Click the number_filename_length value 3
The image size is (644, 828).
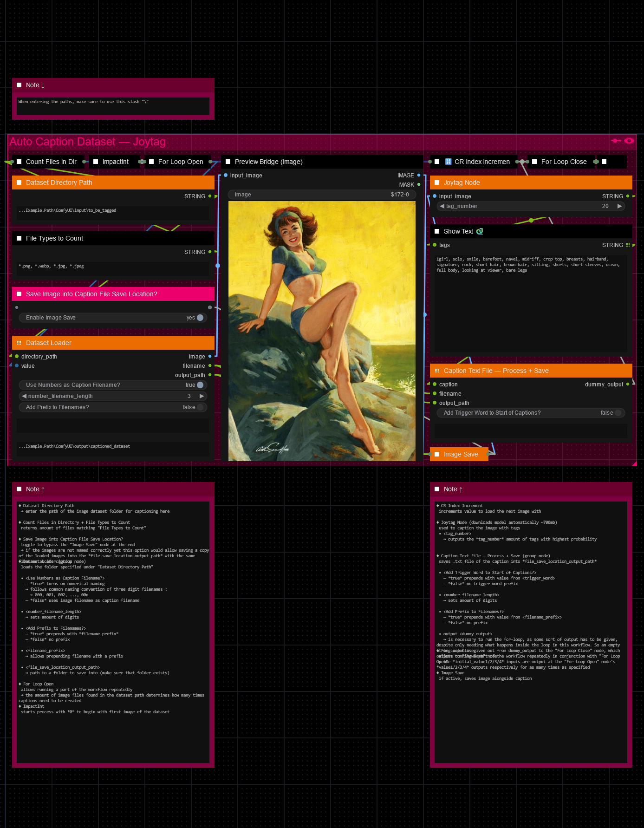189,396
